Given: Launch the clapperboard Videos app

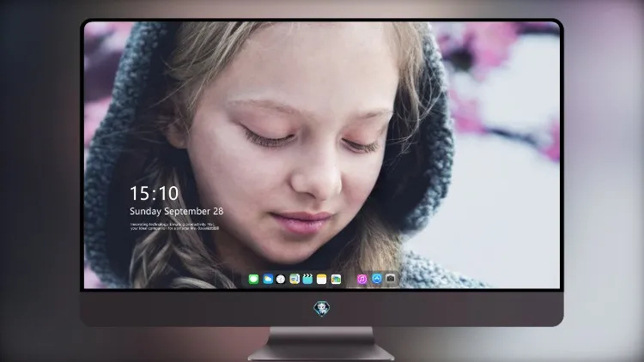Looking at the screenshot, I should pos(307,279).
